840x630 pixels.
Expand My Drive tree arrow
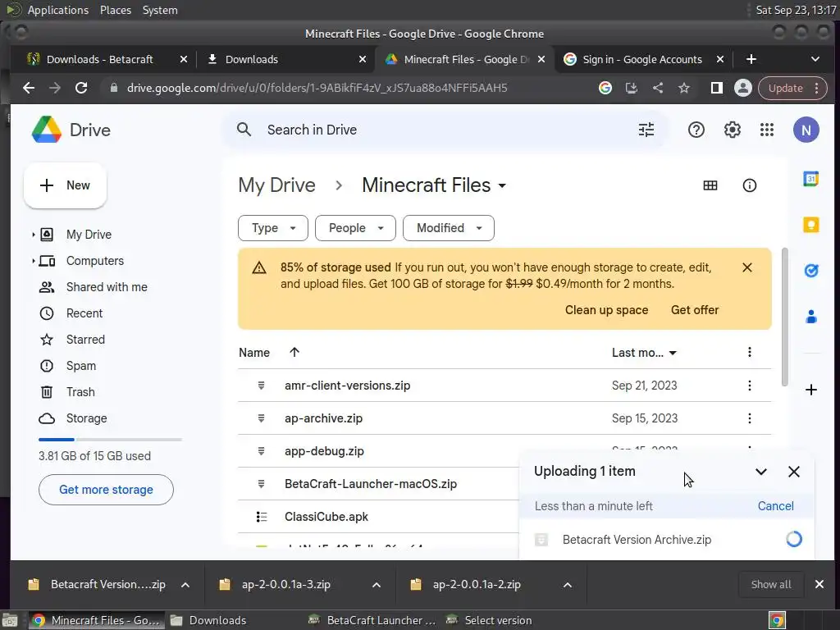pos(33,235)
